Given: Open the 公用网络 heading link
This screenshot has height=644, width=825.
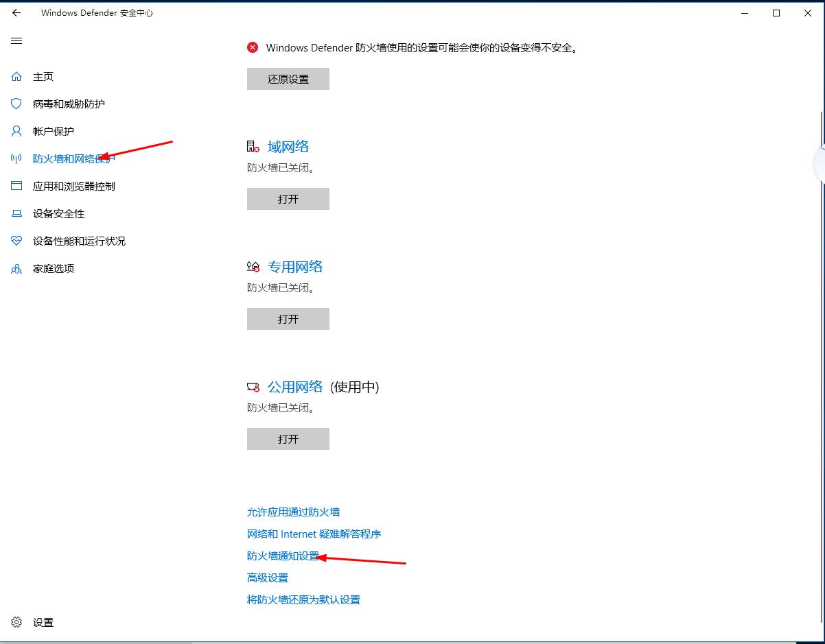Looking at the screenshot, I should [x=295, y=387].
